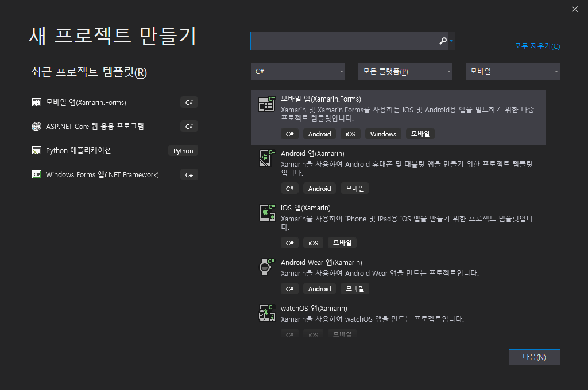Screen dimensions: 588x390
Task: Click C# tag beside ASP.NET Core entry
Action: point(189,127)
